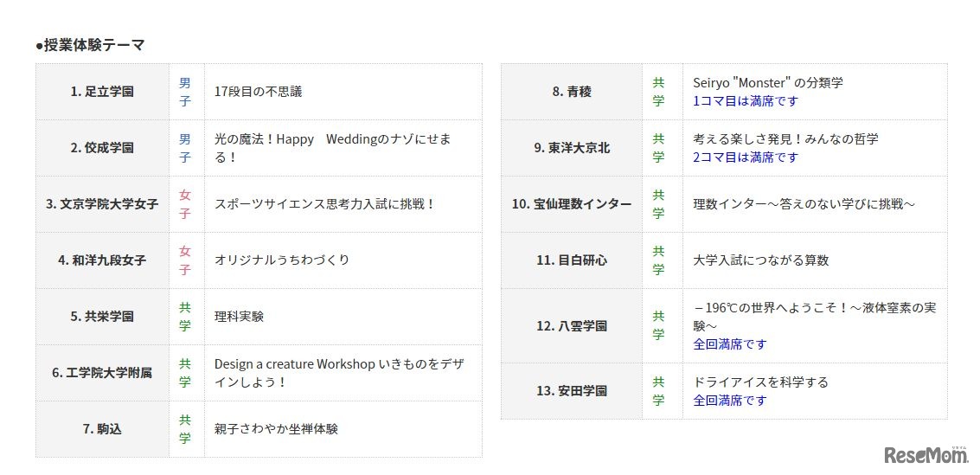Image resolution: width=980 pixels, height=475 pixels.
Task: Click the 8. 青稜 school cell
Action: pyautogui.click(x=571, y=92)
